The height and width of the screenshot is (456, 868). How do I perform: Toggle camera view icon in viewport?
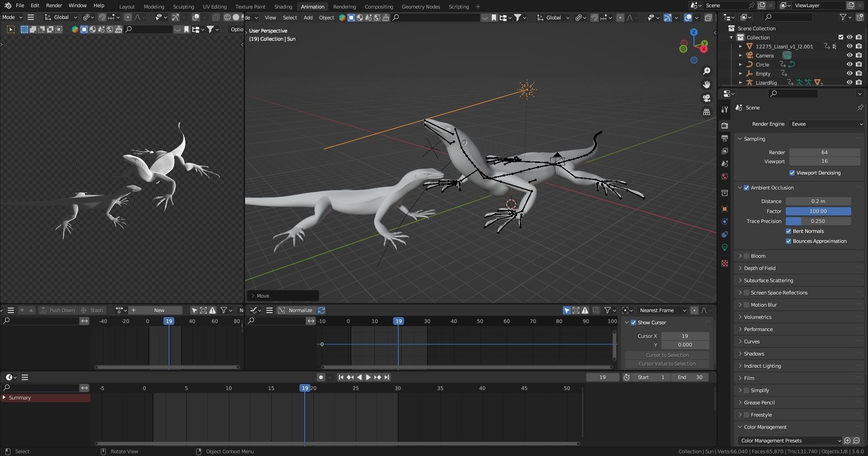tap(706, 98)
